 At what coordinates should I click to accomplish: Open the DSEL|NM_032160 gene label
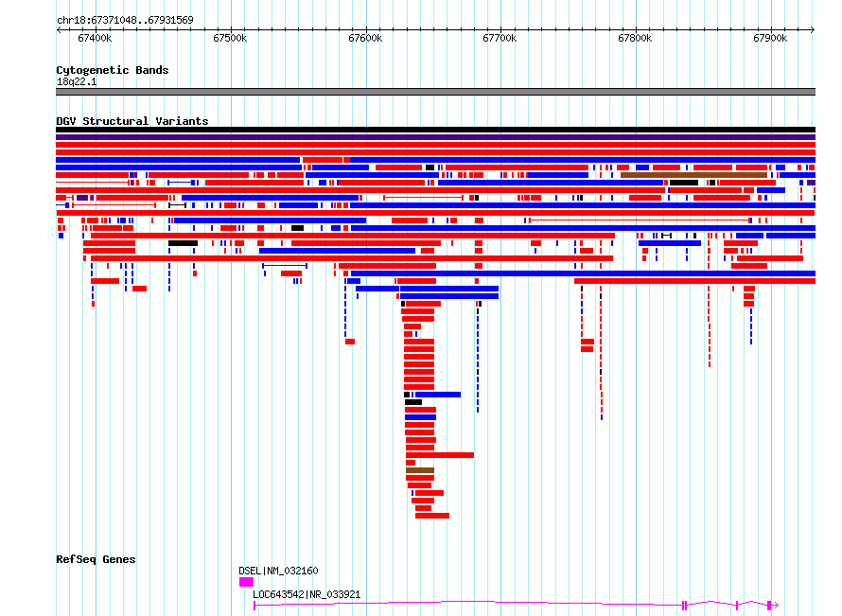pyautogui.click(x=278, y=571)
